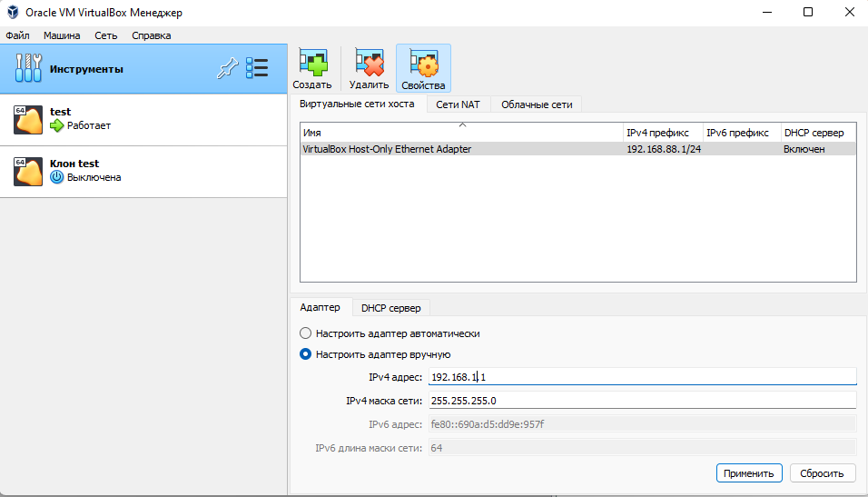Select the Инструменты panel item
Screen dimensions: 868x497
point(143,69)
